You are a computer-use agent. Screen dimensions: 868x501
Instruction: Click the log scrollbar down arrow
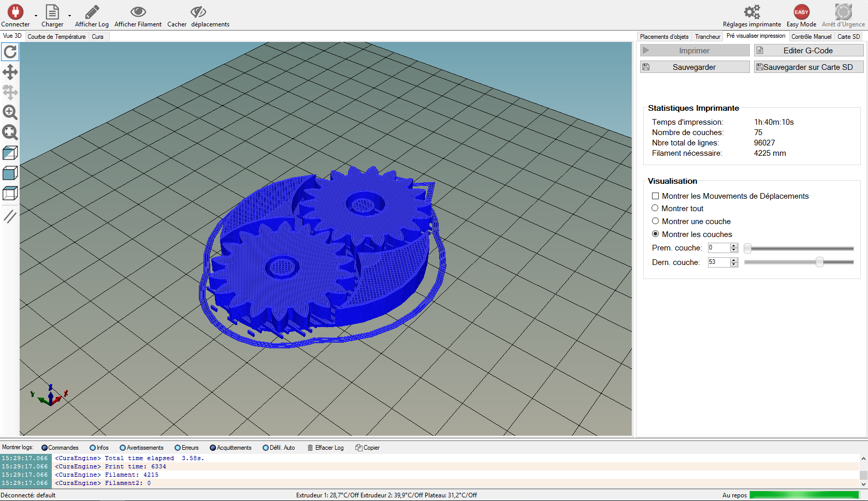point(863,484)
